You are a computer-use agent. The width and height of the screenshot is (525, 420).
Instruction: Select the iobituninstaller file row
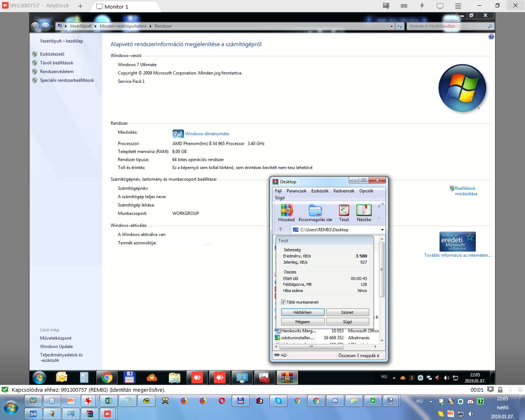point(326,338)
